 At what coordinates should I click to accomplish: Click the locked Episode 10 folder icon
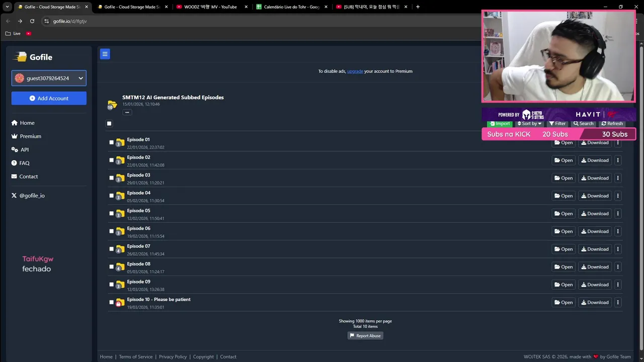click(120, 303)
